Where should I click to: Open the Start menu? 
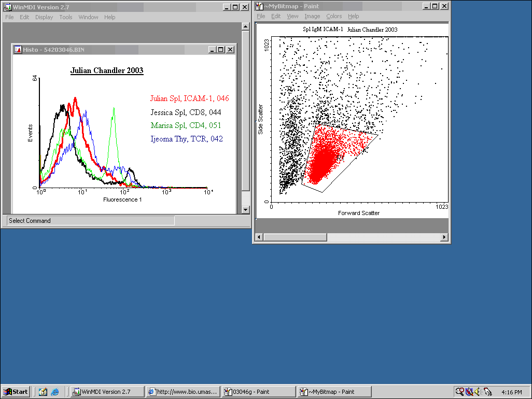point(16,392)
